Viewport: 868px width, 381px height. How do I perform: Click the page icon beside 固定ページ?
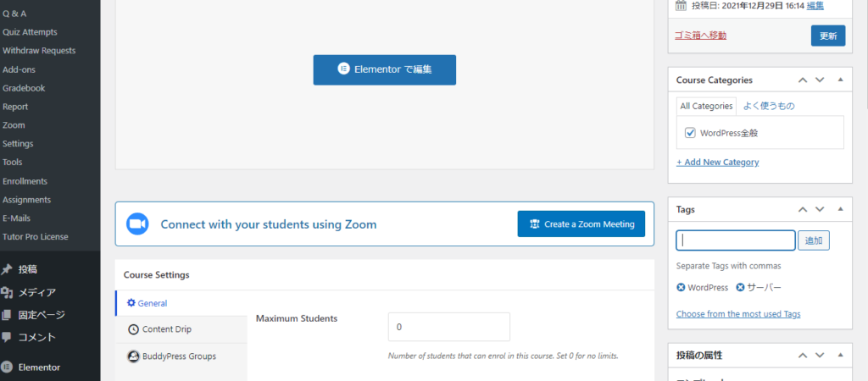tap(7, 315)
